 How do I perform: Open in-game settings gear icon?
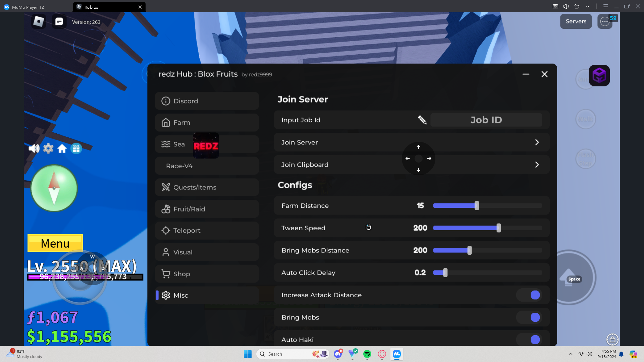48,148
